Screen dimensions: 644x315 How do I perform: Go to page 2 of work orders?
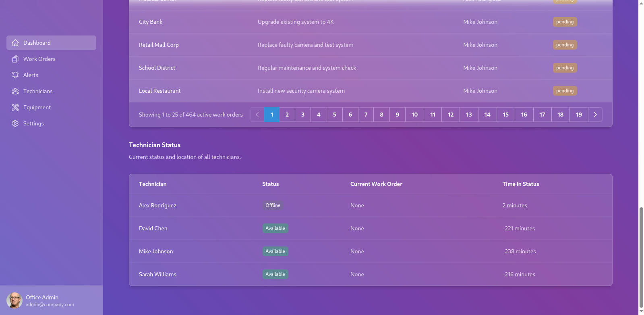coord(287,115)
